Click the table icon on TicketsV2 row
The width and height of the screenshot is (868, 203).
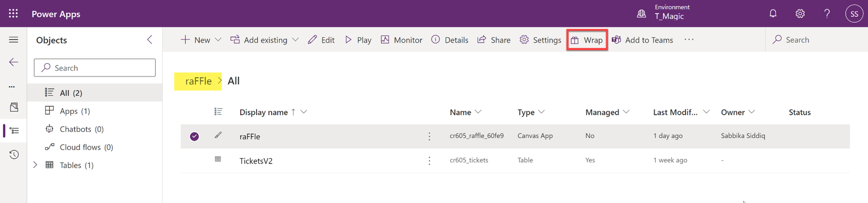tap(218, 159)
